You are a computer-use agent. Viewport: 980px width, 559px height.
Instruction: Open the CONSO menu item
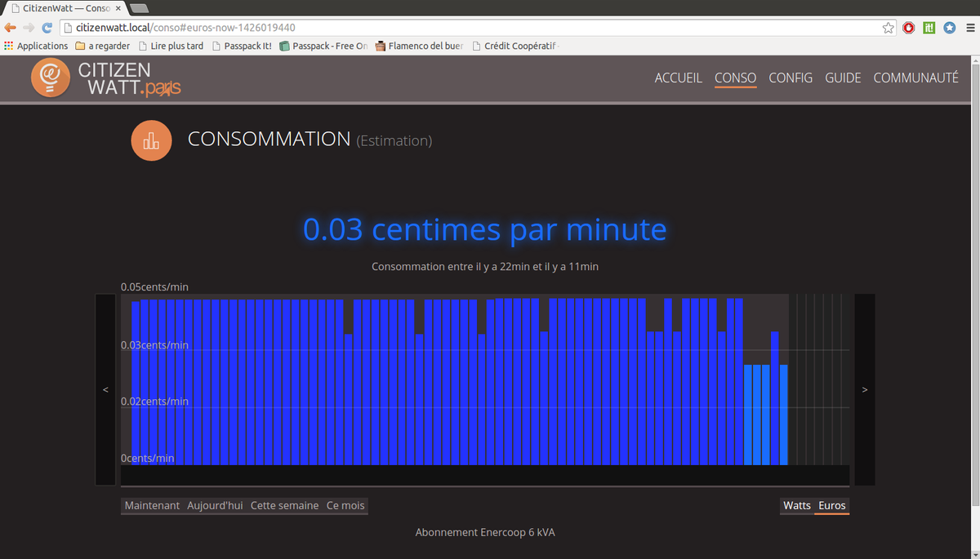735,78
